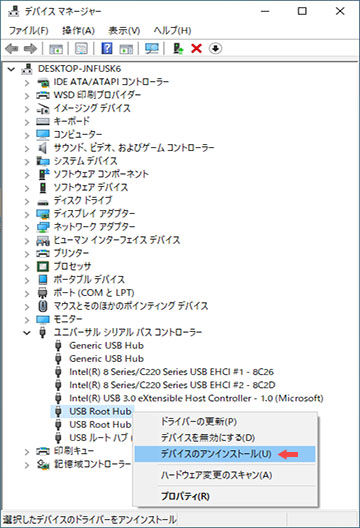Viewport: 360px width, 528px height.
Task: Click the IDE ATA/ATAPI controller icon
Action: pyautogui.click(x=43, y=82)
